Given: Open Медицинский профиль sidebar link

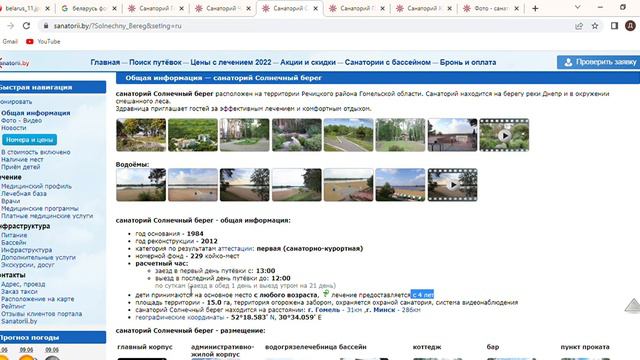Looking at the screenshot, I should click(36, 186).
